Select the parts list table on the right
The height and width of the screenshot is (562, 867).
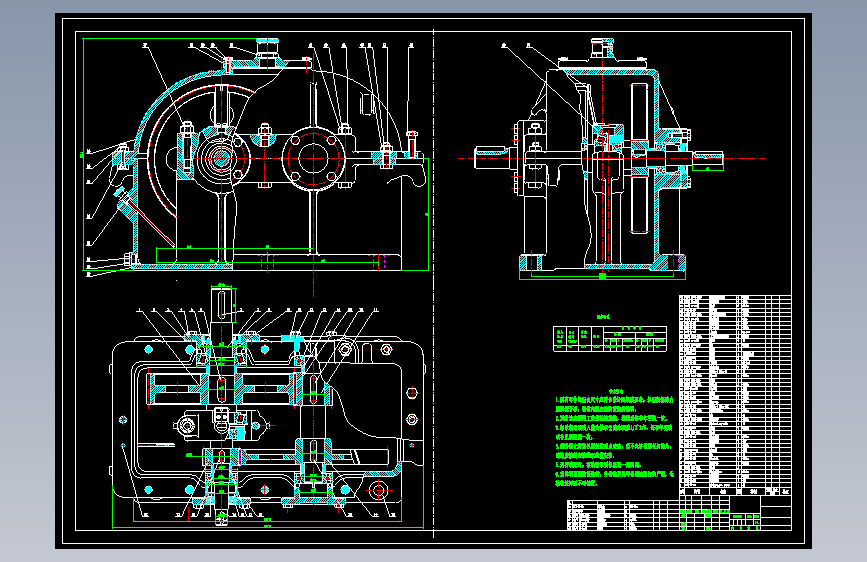click(x=735, y=395)
